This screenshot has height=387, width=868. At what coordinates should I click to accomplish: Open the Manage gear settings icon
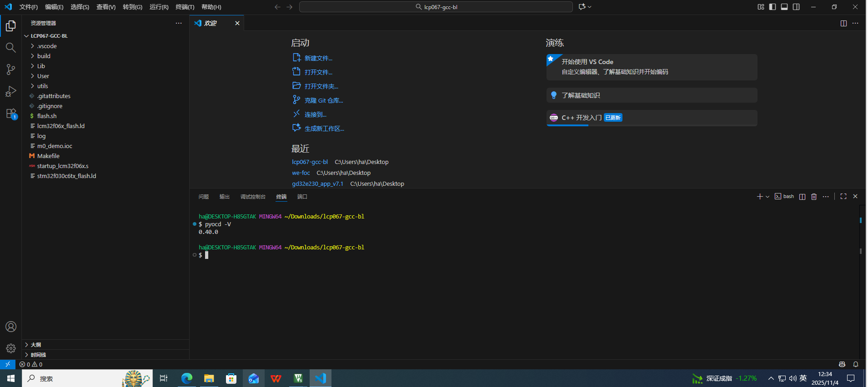[10, 348]
